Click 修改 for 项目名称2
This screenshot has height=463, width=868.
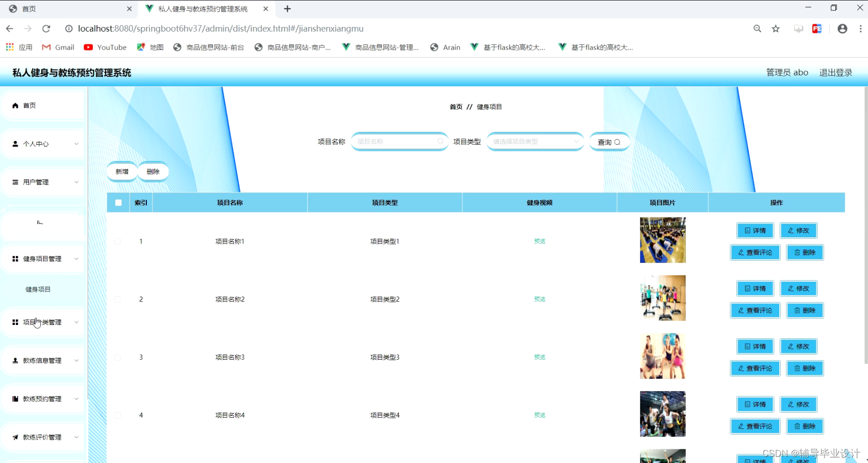click(798, 288)
